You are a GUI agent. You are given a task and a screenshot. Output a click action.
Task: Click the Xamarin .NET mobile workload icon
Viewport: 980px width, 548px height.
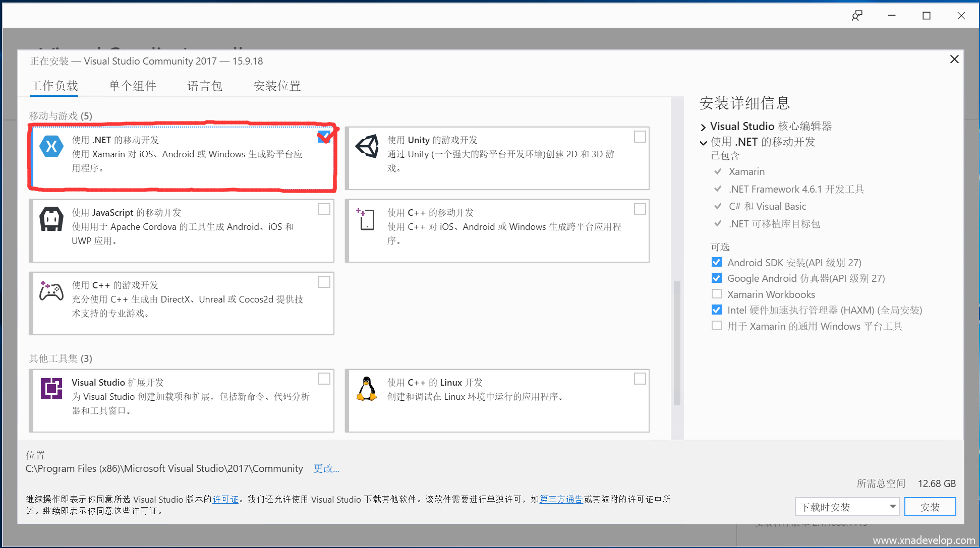click(51, 147)
